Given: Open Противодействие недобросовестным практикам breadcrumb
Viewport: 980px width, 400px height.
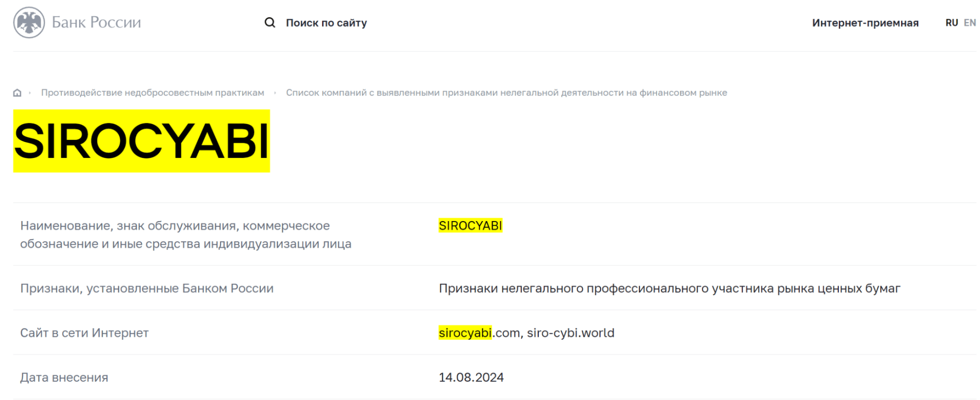Looking at the screenshot, I should point(152,93).
